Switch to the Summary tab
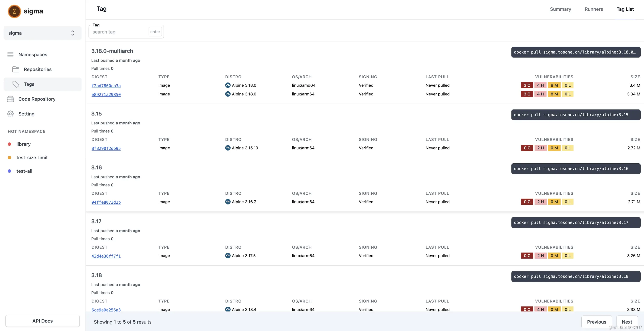This screenshot has height=331, width=644. (560, 9)
